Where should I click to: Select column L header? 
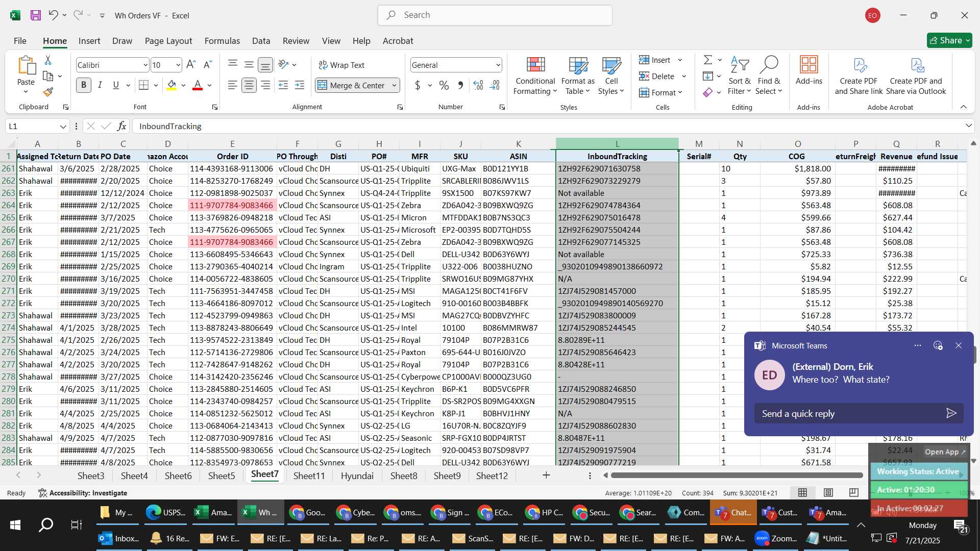pos(617,144)
